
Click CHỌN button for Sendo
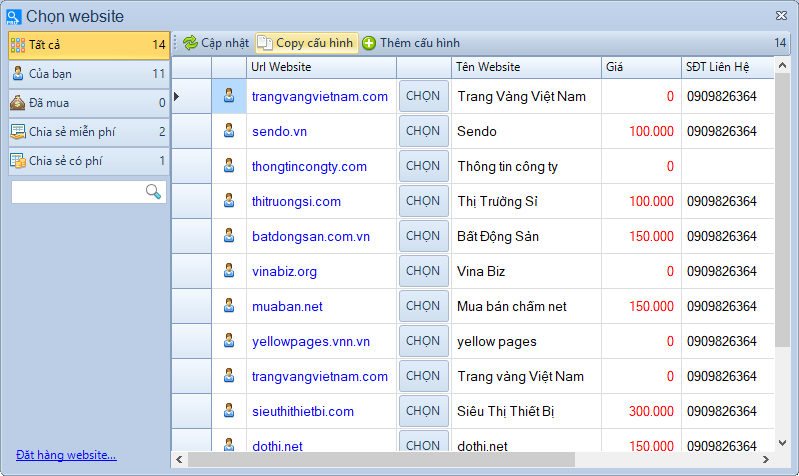[423, 131]
